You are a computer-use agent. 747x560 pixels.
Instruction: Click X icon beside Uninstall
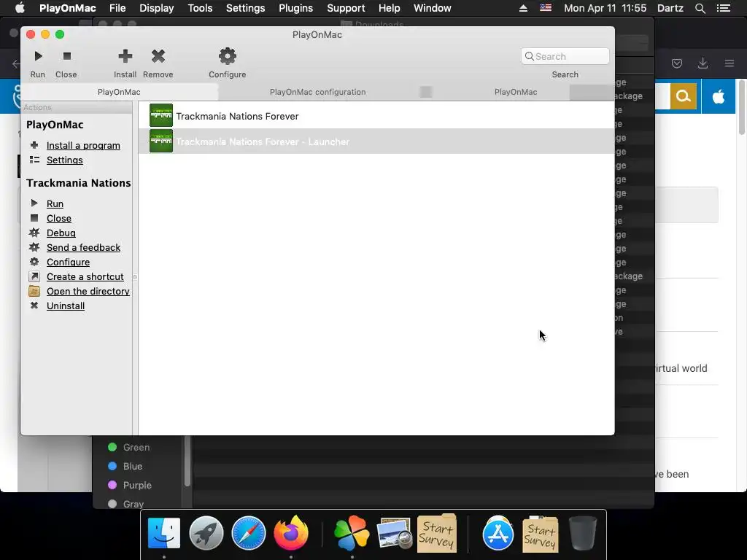34,306
